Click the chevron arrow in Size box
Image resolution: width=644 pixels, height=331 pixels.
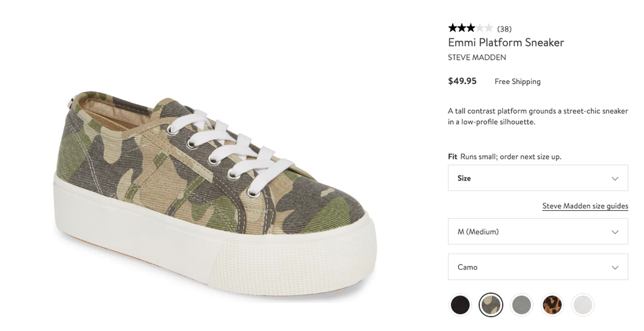click(x=615, y=179)
